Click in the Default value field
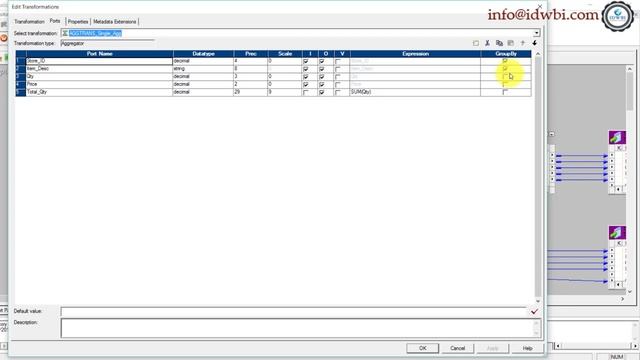Image resolution: width=640 pixels, height=360 pixels. (294, 312)
